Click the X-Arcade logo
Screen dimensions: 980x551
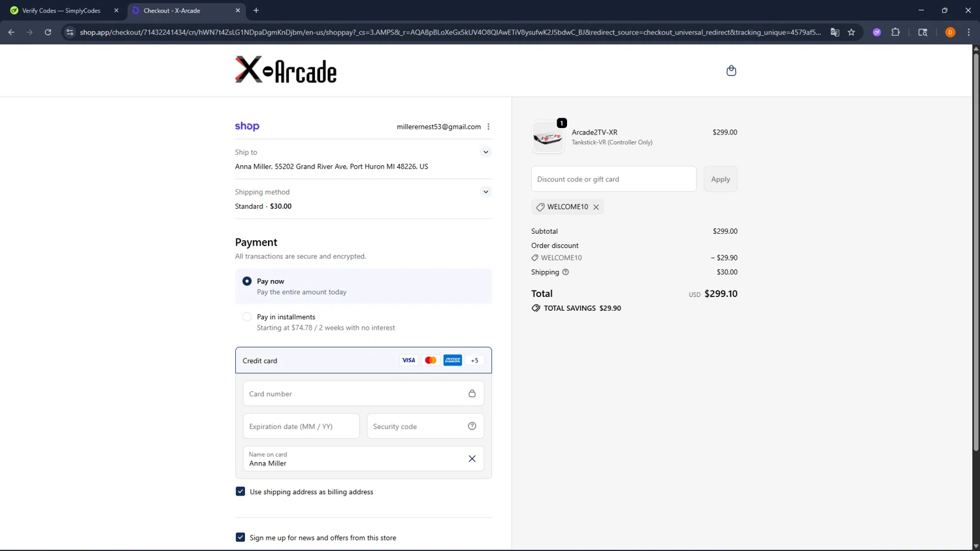pyautogui.click(x=286, y=70)
